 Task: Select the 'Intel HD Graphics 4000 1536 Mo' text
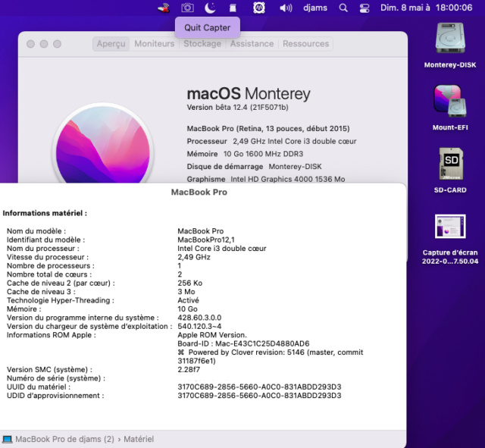pyautogui.click(x=288, y=179)
